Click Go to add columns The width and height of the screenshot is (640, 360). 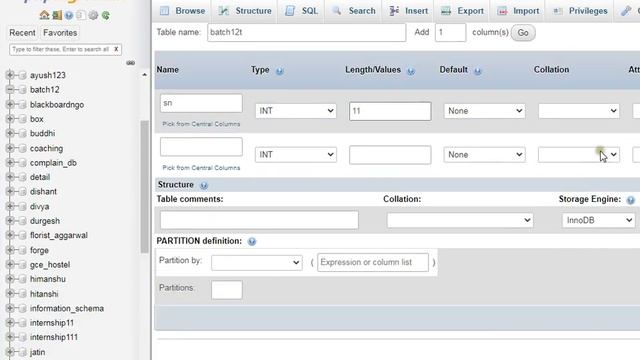tap(523, 33)
